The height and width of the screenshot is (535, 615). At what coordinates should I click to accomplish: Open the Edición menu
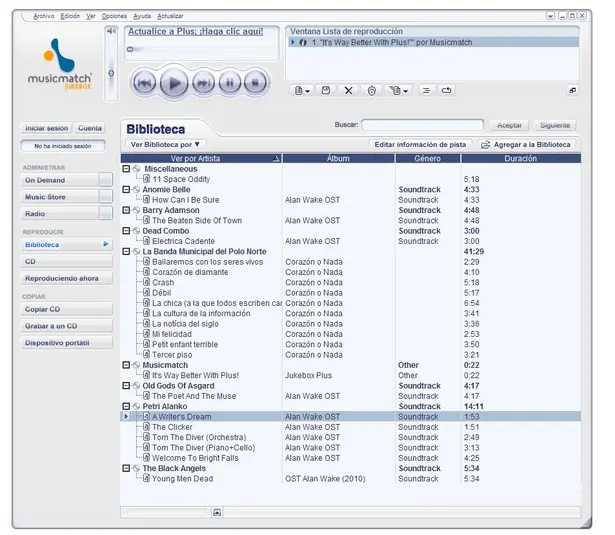[x=70, y=16]
